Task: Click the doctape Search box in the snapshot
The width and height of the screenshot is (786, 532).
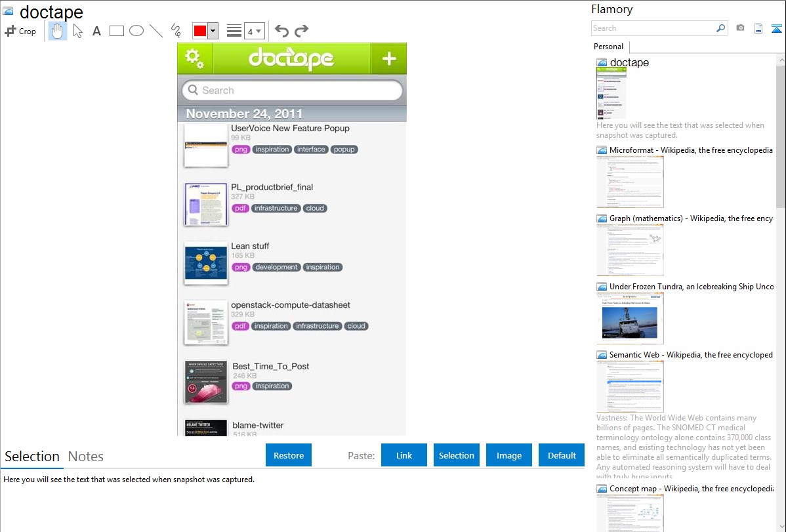Action: tap(292, 91)
